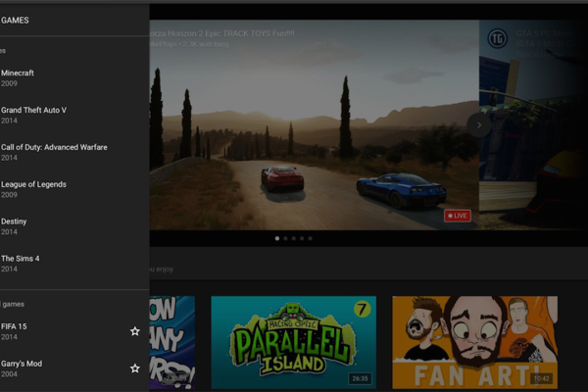Screen dimensions: 588x392
Task: Star the FIFA 15 game
Action: (135, 331)
